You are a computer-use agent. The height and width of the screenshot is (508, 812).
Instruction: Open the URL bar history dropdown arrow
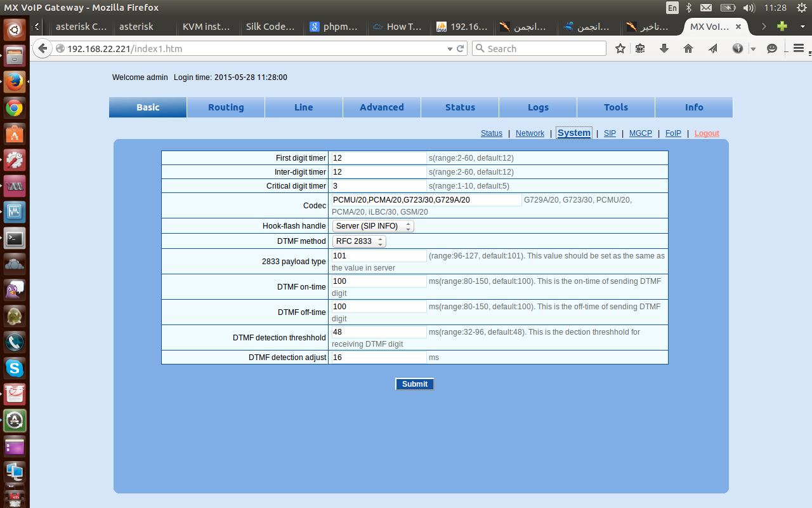(450, 48)
